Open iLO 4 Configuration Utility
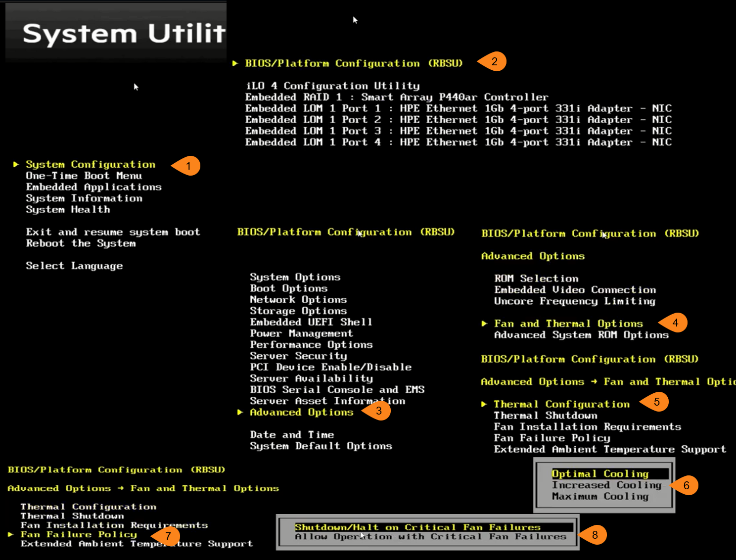The height and width of the screenshot is (560, 736). 332,86
